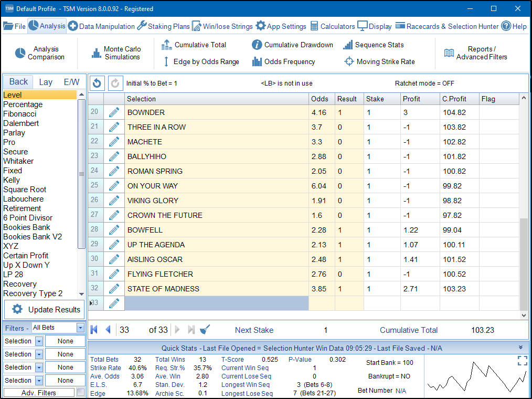Jump to first record in navigator
This screenshot has height=399, width=532.
pyautogui.click(x=94, y=330)
